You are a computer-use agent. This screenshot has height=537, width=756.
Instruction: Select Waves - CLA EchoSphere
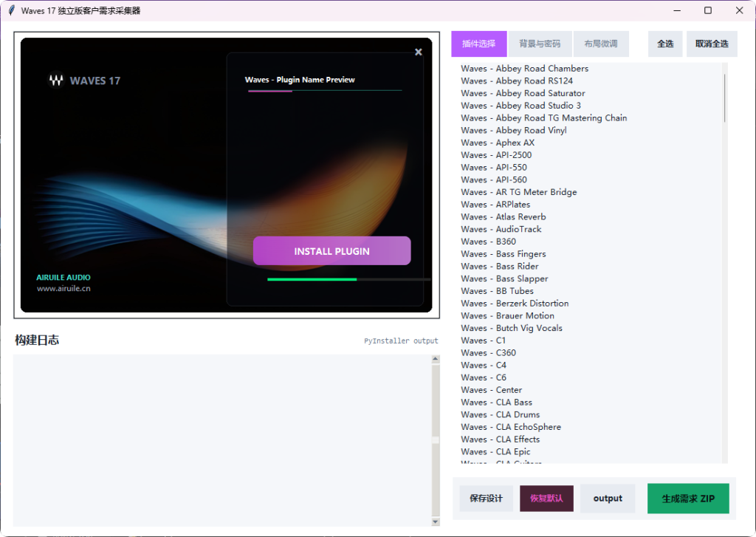coord(511,427)
